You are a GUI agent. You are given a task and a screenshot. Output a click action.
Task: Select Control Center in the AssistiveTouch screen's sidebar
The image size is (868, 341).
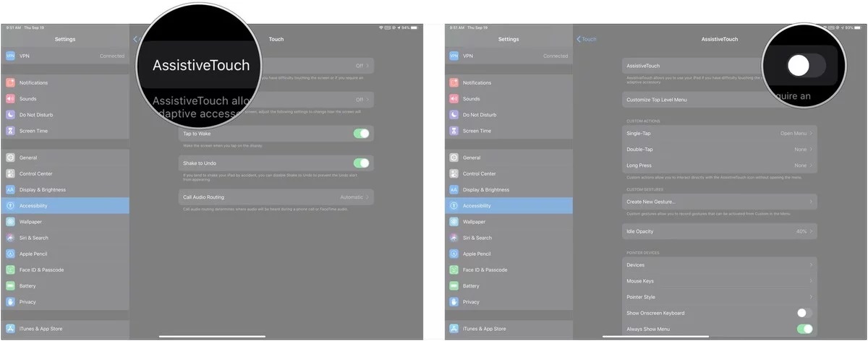click(x=480, y=173)
